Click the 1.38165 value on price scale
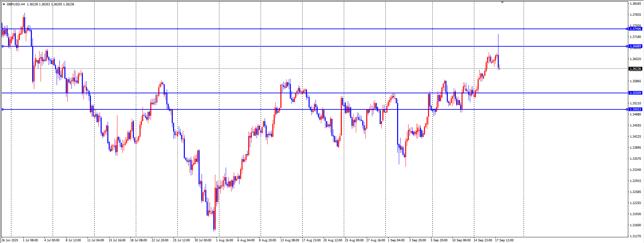644x243 pixels. (x=635, y=4)
